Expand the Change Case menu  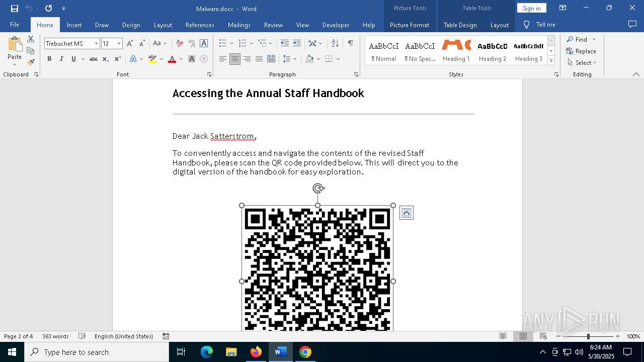coord(159,44)
